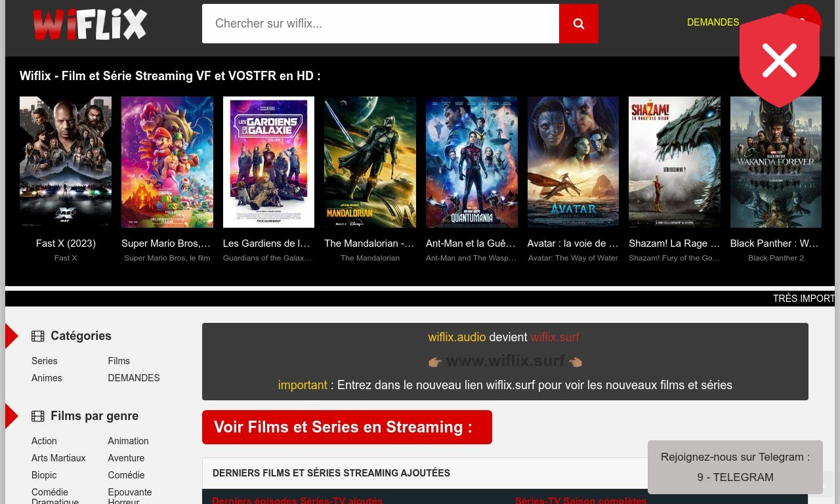840x504 pixels.
Task: Click the 9 - TELEGRAM link
Action: pos(735,477)
